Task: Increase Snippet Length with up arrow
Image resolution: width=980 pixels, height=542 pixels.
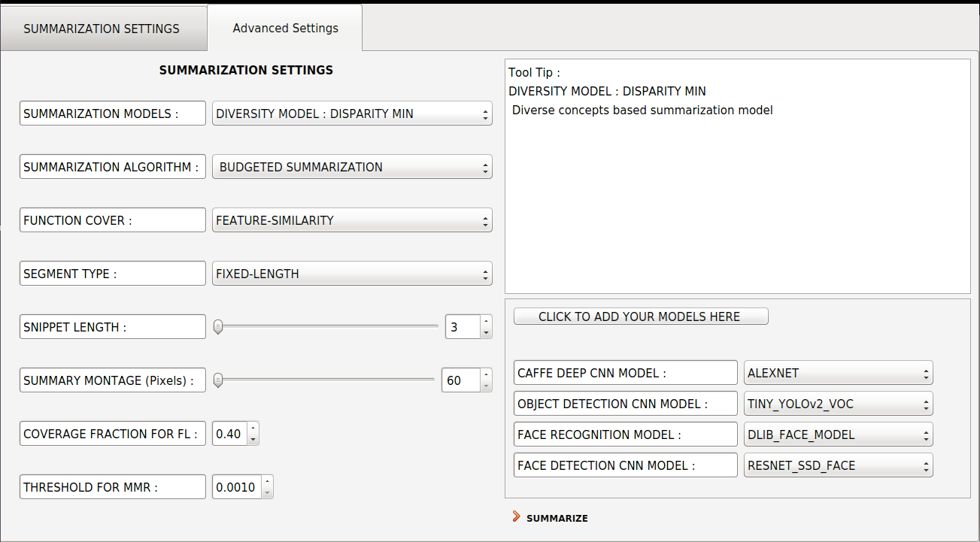Action: (487, 322)
